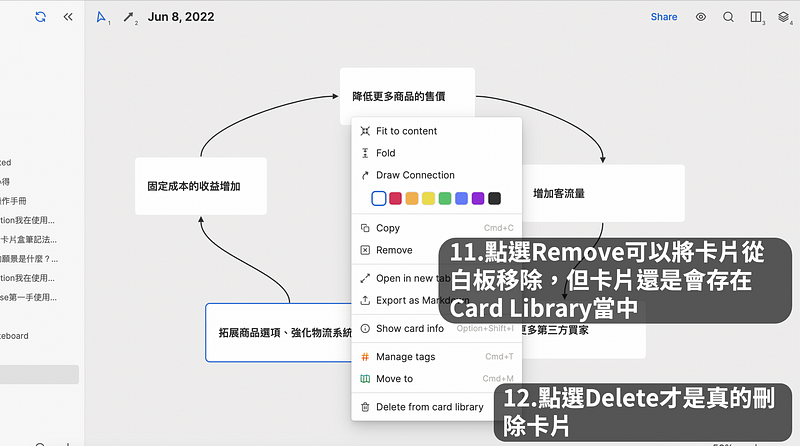Click the sync refresh icon
This screenshot has height=446, width=800.
40,17
